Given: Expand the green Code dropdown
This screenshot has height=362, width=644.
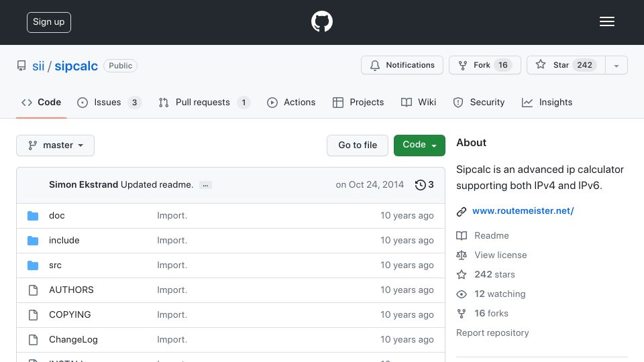Looking at the screenshot, I should coord(419,145).
